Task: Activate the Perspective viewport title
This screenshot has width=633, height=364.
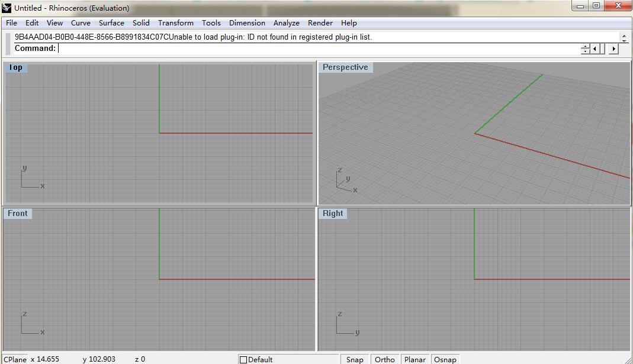Action: click(x=345, y=67)
